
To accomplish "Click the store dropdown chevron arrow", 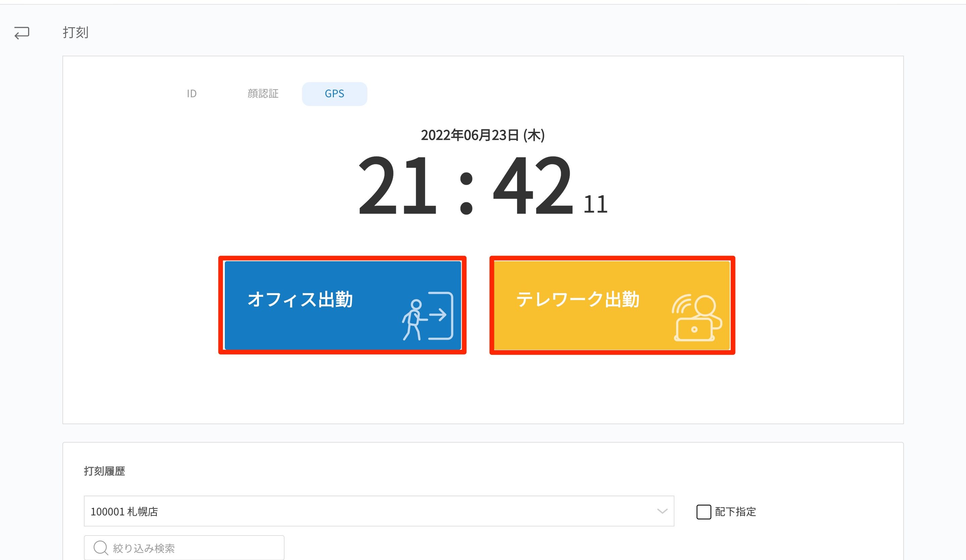I will pyautogui.click(x=662, y=511).
